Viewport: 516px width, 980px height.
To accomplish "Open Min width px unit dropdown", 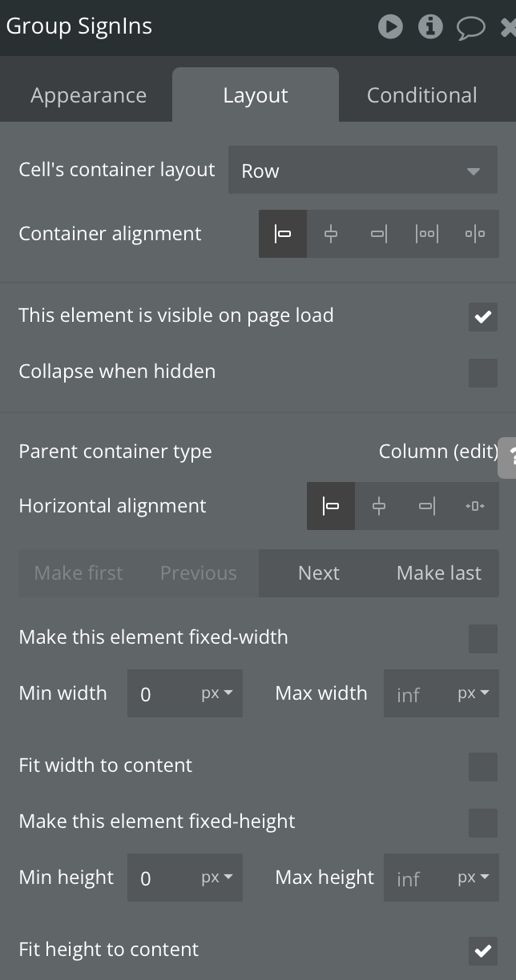I will click(x=217, y=693).
